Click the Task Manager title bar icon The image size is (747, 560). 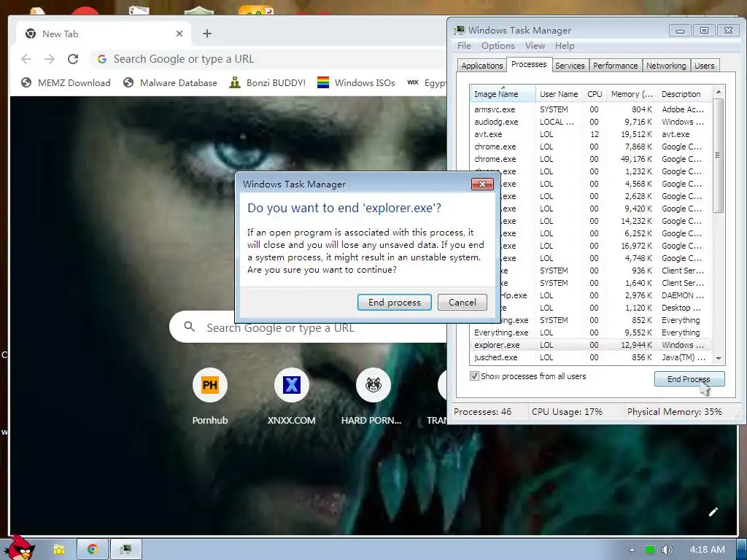point(460,30)
